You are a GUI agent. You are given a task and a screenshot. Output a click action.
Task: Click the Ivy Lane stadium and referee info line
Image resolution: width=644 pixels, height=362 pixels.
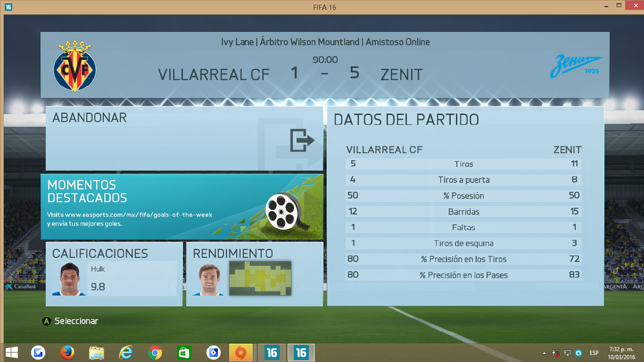coord(325,42)
